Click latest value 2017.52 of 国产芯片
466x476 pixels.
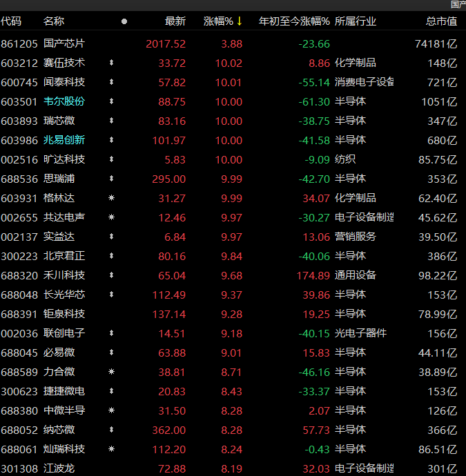click(x=166, y=44)
